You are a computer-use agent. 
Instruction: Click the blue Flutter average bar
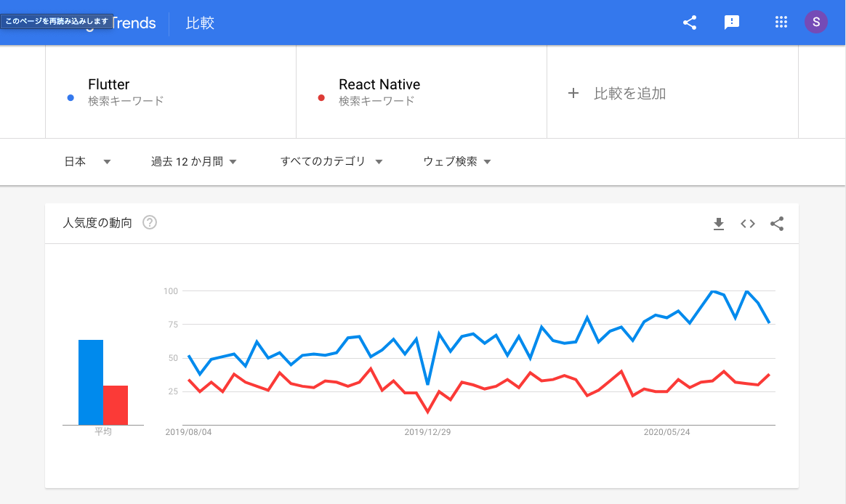tap(91, 382)
